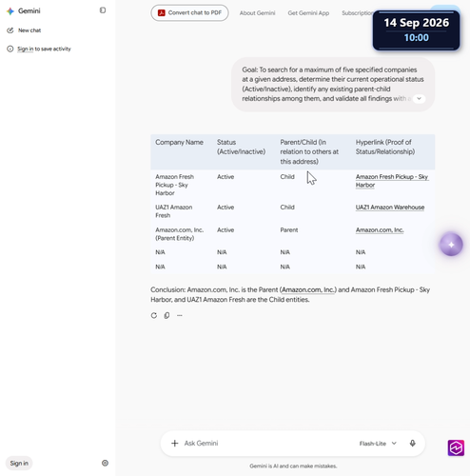The height and width of the screenshot is (476, 470).
Task: Activate the microphone for voice input
Action: tap(413, 444)
